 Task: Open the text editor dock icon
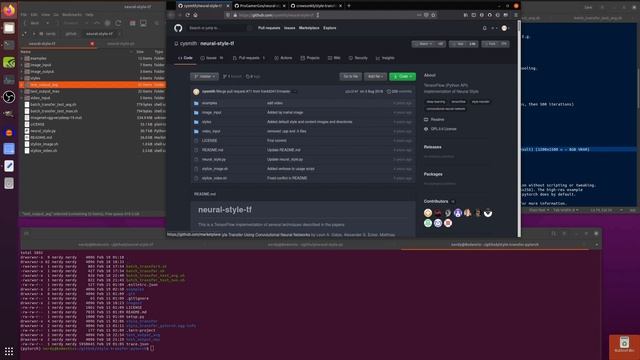click(x=9, y=166)
